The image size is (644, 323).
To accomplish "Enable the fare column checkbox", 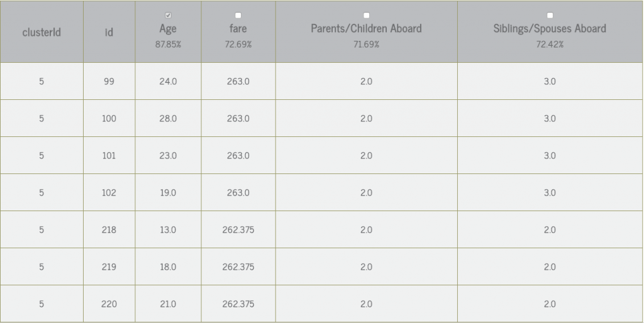I will tap(238, 15).
